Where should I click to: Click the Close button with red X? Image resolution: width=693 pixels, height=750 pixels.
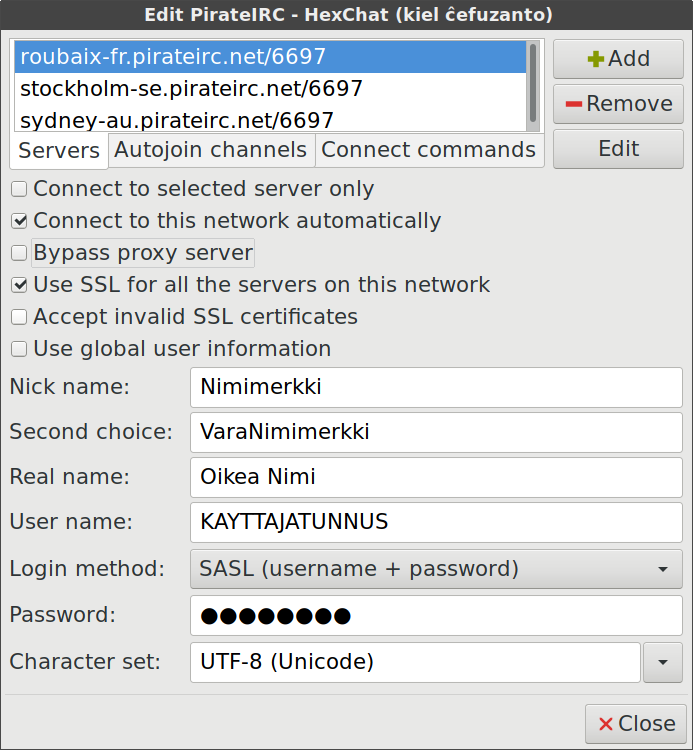click(x=635, y=723)
